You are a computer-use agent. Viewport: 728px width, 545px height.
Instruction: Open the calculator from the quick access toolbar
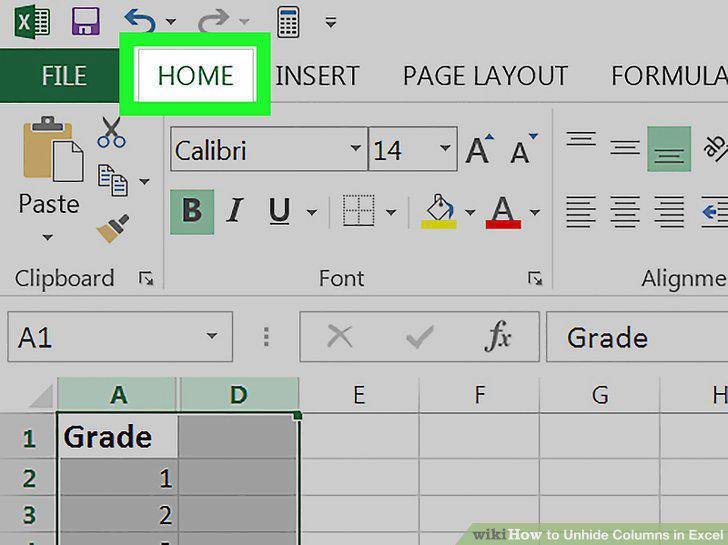point(288,22)
